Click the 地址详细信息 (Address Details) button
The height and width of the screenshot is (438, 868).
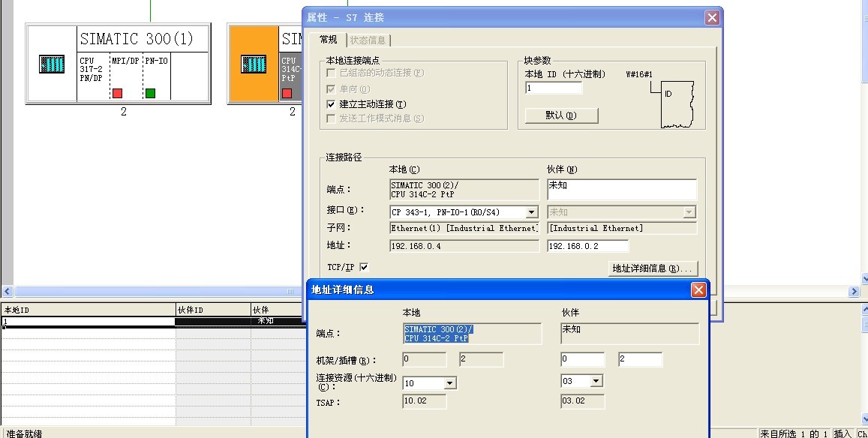pyautogui.click(x=652, y=268)
